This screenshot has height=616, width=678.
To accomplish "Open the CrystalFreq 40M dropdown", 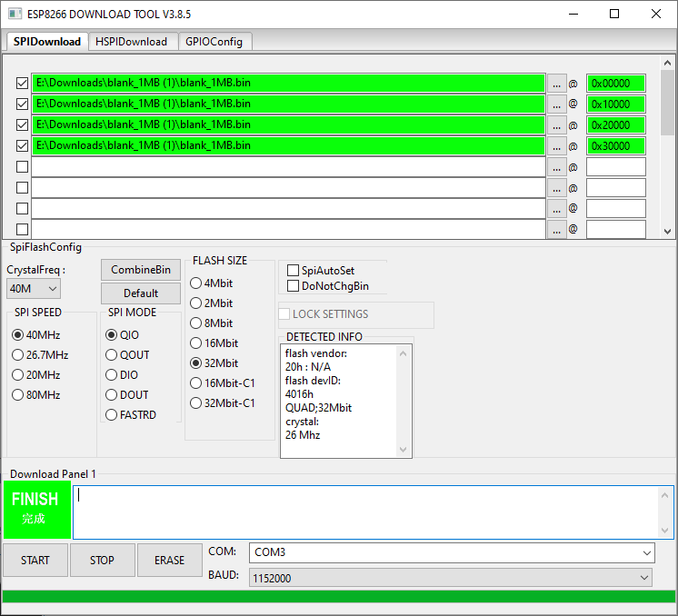I will [34, 288].
